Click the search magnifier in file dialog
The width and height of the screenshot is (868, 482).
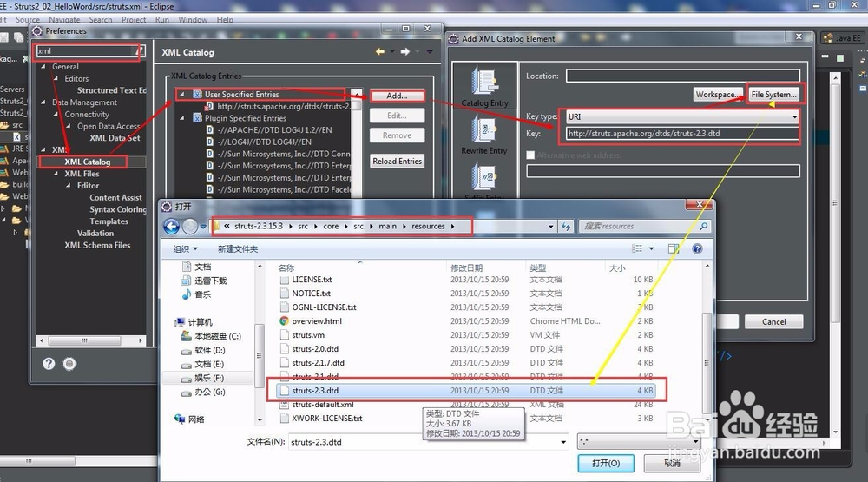click(703, 226)
